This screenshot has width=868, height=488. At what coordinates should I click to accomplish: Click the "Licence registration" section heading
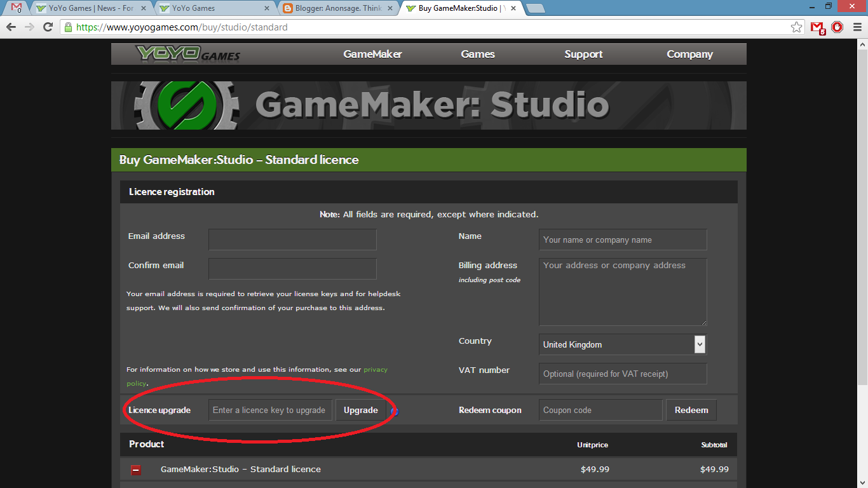click(172, 192)
